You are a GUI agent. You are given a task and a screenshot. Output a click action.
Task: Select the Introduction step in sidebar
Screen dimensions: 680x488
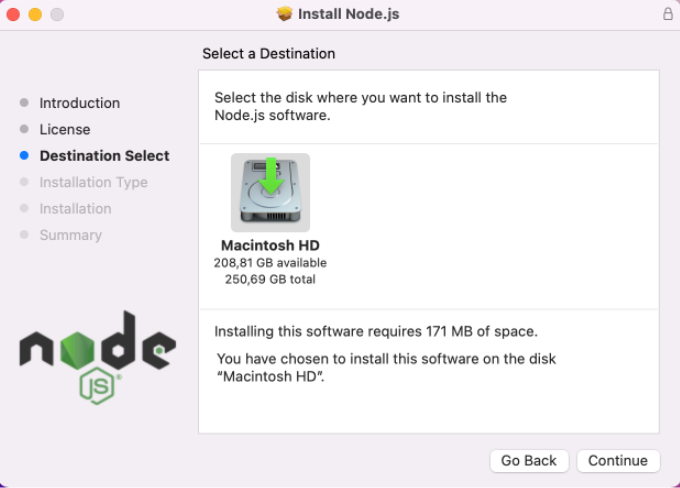(x=79, y=103)
